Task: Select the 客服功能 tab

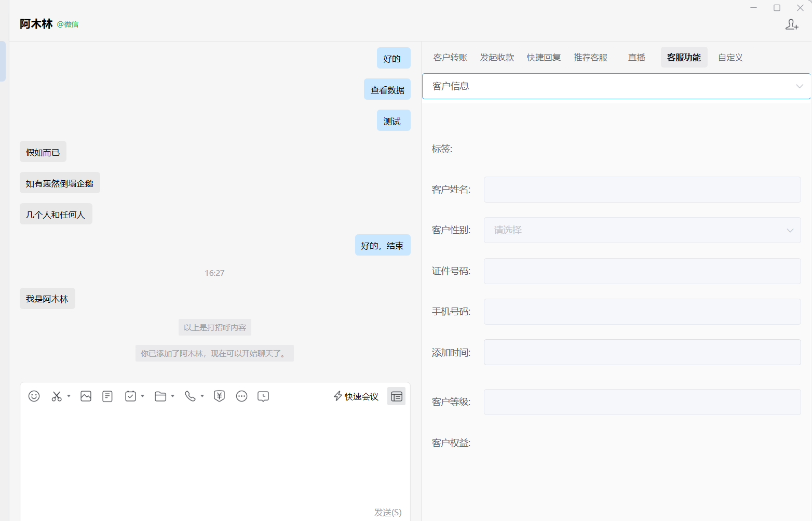Action: pos(684,57)
